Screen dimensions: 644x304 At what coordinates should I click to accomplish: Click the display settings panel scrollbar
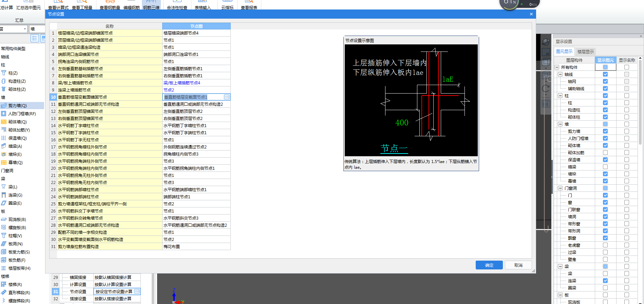pos(640,102)
